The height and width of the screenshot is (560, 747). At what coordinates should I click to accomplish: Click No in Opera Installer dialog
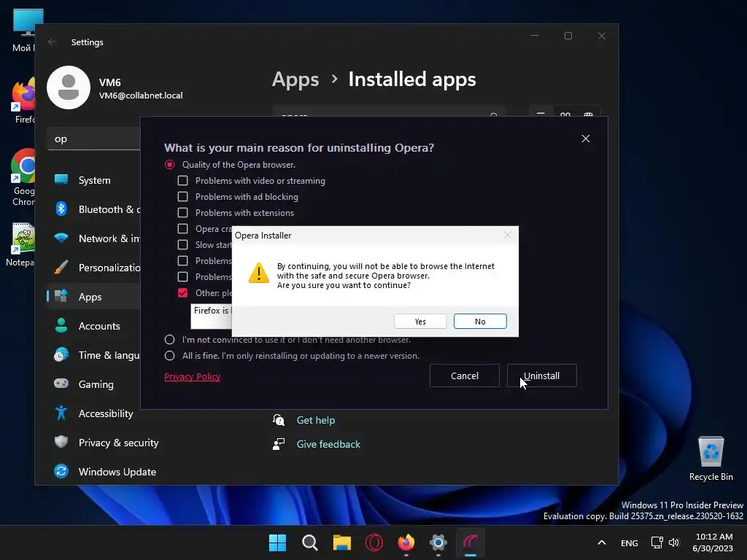coord(480,322)
